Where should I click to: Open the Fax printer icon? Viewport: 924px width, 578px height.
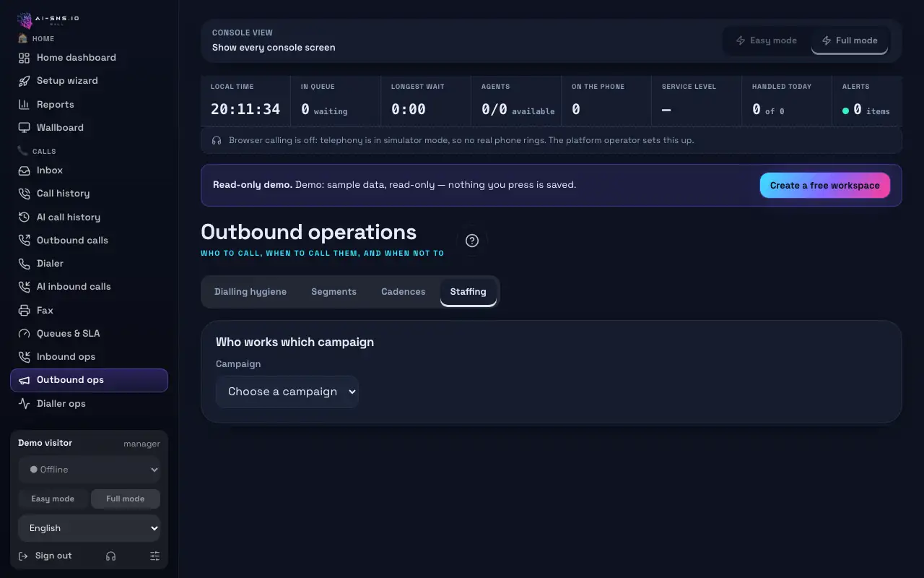(x=24, y=311)
